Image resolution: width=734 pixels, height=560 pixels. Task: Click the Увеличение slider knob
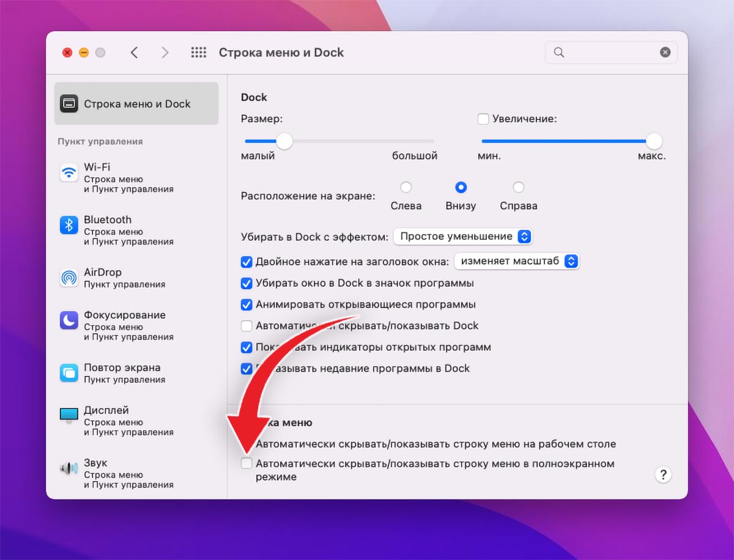tap(654, 141)
